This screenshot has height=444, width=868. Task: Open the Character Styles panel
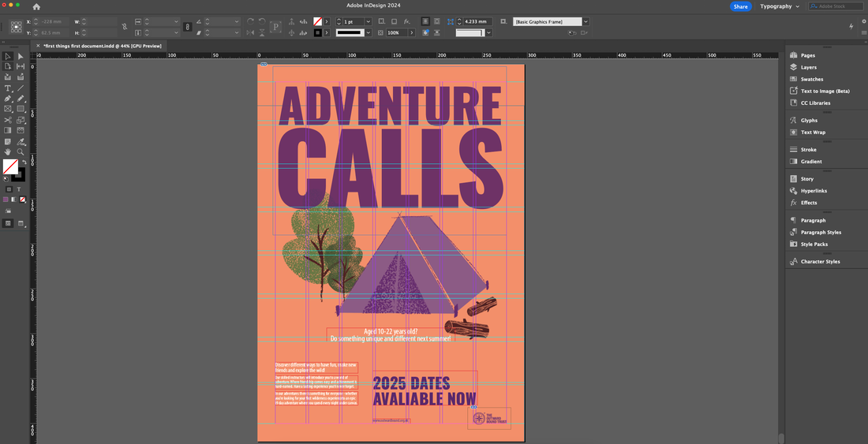[x=820, y=262]
